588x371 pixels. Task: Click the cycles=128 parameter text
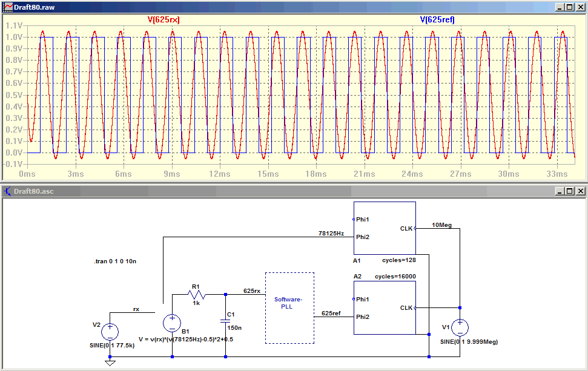399,260
